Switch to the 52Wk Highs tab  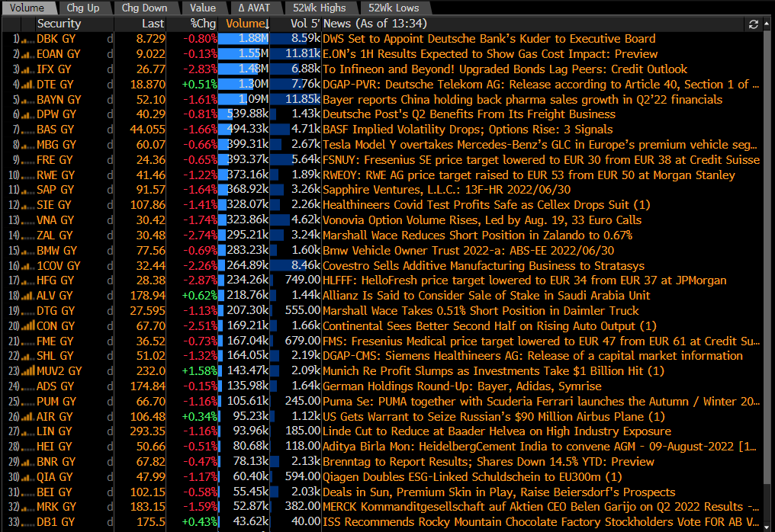tap(320, 8)
